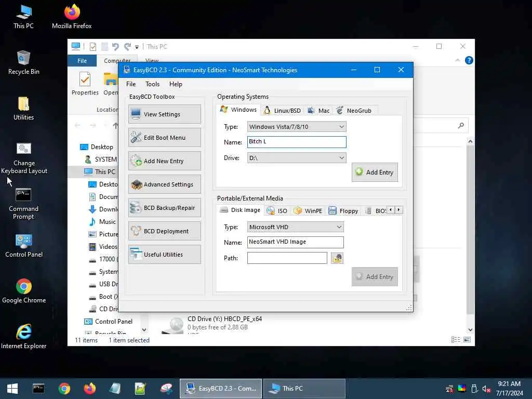Open Change Keyboard Layout shortcut
The height and width of the screenshot is (399, 532).
(24, 157)
